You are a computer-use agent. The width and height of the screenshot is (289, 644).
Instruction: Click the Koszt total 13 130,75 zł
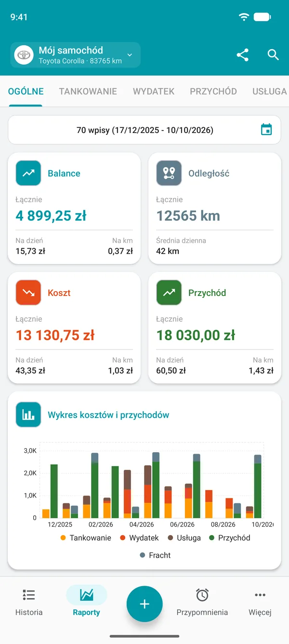55,335
